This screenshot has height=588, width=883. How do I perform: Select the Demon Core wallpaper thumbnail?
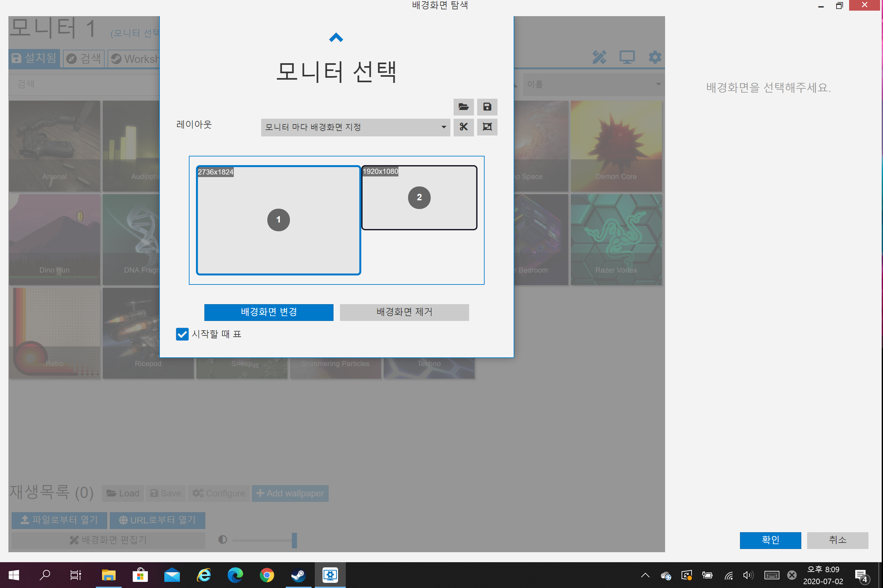(x=616, y=146)
